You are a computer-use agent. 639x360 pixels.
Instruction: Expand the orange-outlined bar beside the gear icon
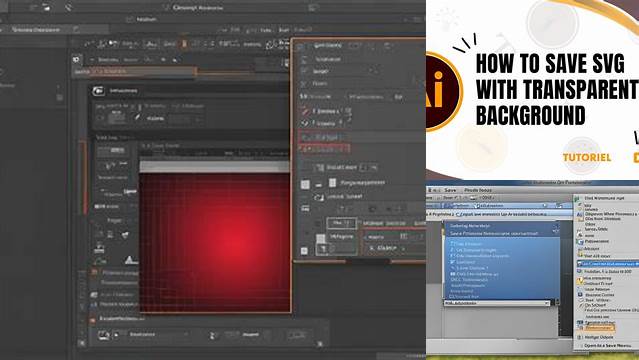pos(135,72)
